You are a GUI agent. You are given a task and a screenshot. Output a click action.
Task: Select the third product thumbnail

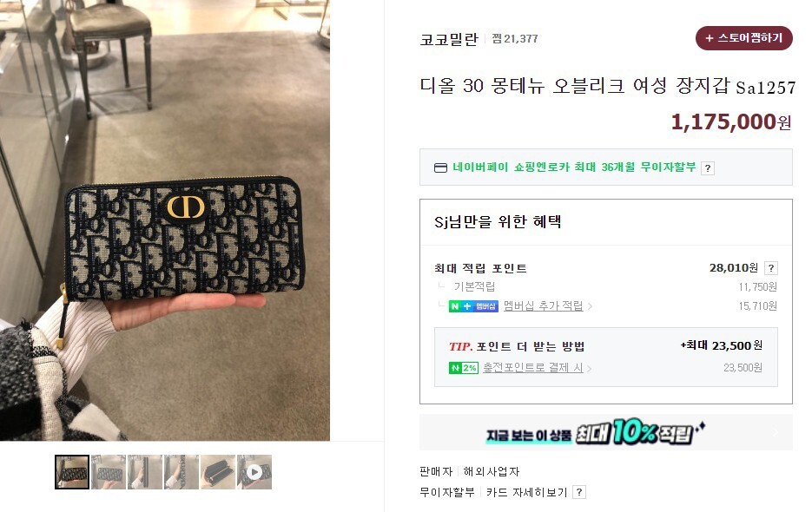coord(145,472)
